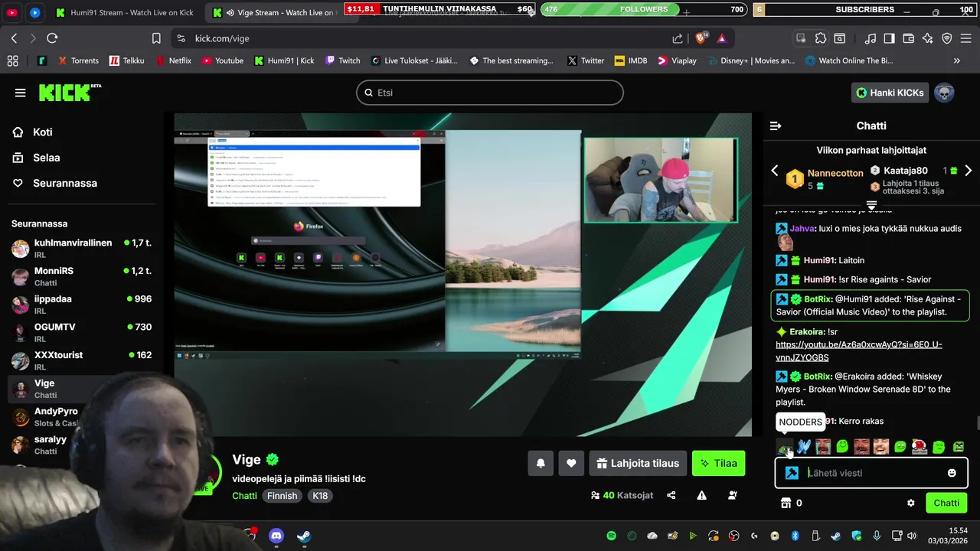The width and height of the screenshot is (980, 551).
Task: Switch to the Humi91 Stream browser tab
Action: coord(124,12)
